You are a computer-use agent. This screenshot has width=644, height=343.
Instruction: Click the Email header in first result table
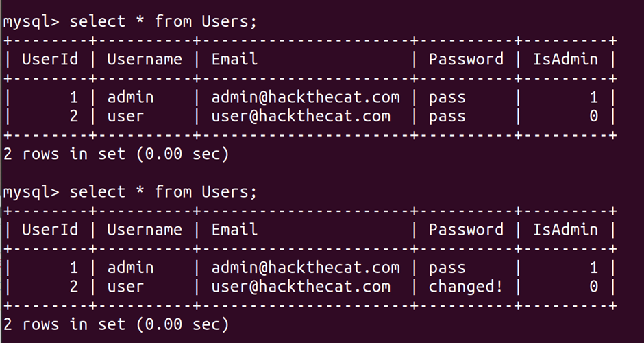pos(234,59)
